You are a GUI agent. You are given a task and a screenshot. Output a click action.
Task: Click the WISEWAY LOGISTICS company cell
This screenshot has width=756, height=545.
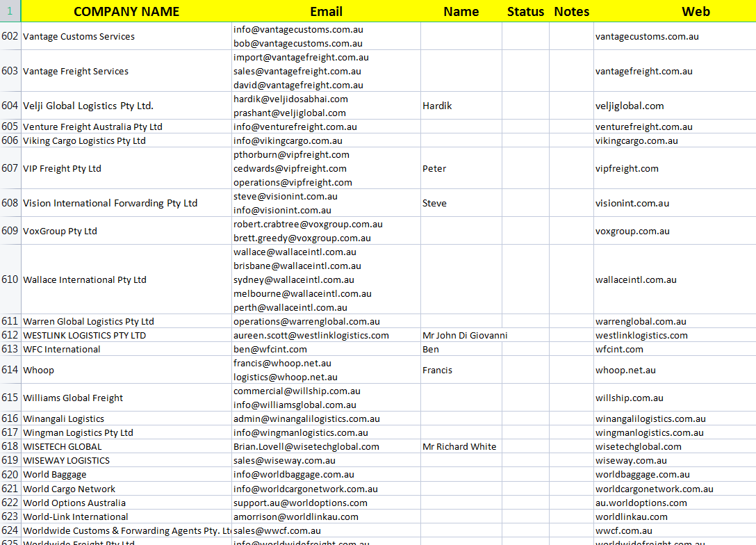tap(66, 460)
